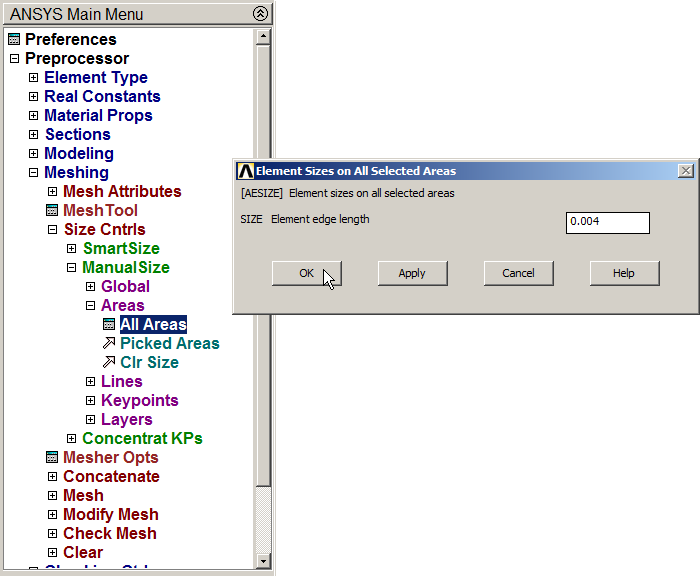Image resolution: width=700 pixels, height=576 pixels.
Task: Collapse the Meshing tree node
Action: [33, 173]
